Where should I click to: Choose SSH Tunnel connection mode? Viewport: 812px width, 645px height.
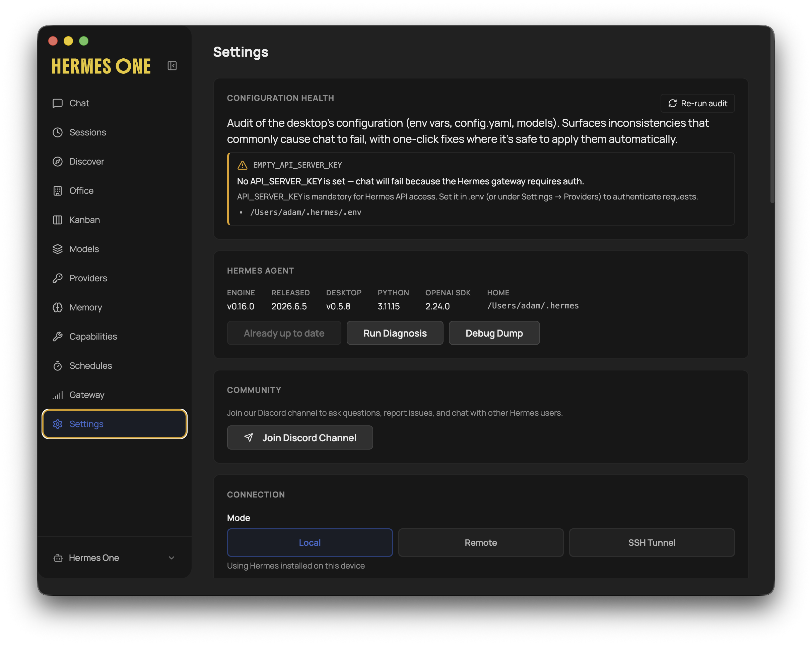coord(652,542)
